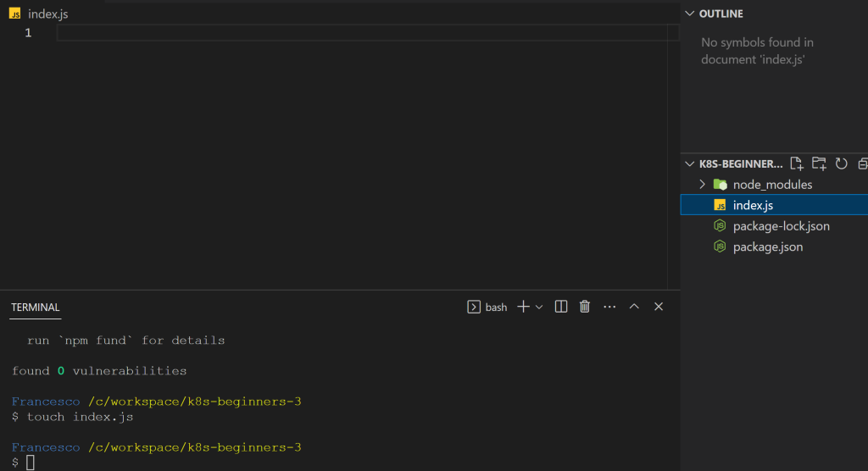Viewport: 868px width, 471px height.
Task: Click the Node icon beside package.json
Action: [720, 247]
